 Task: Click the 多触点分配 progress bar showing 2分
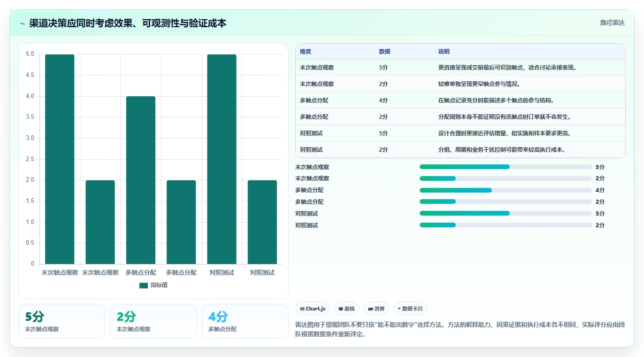tap(506, 202)
